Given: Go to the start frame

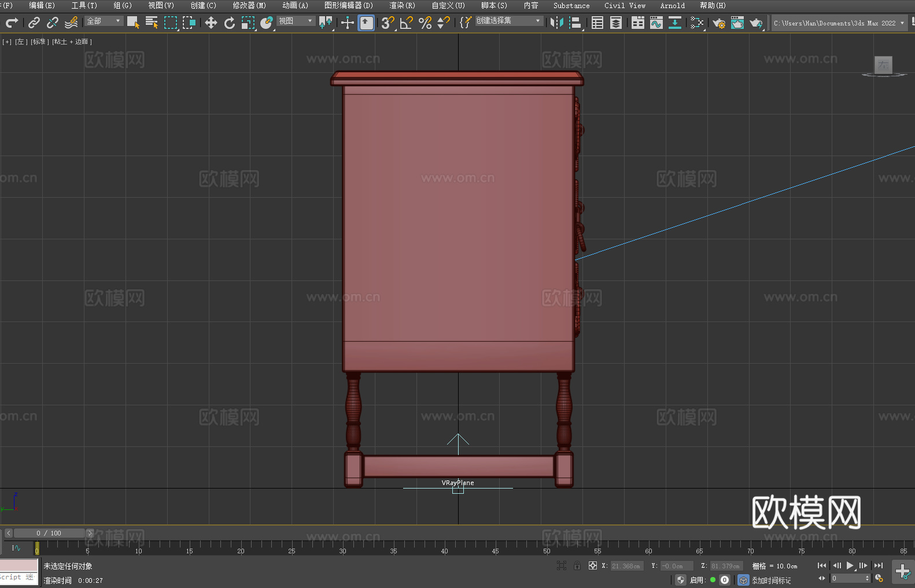Looking at the screenshot, I should coord(822,565).
